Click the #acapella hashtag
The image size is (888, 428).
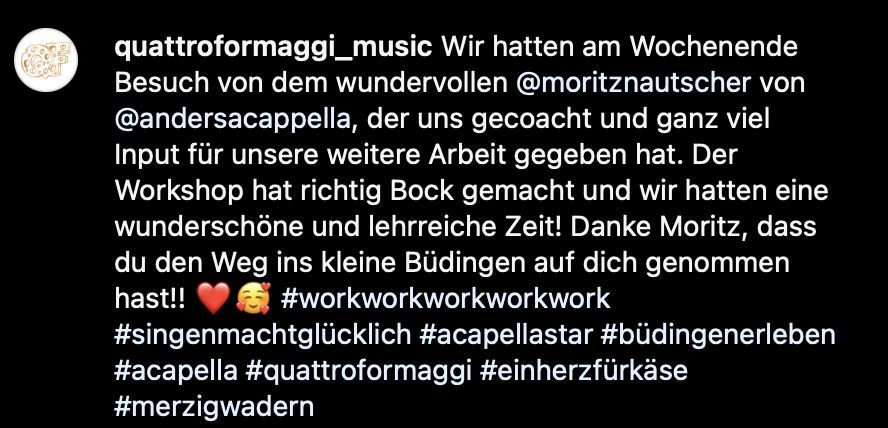pyautogui.click(x=176, y=371)
